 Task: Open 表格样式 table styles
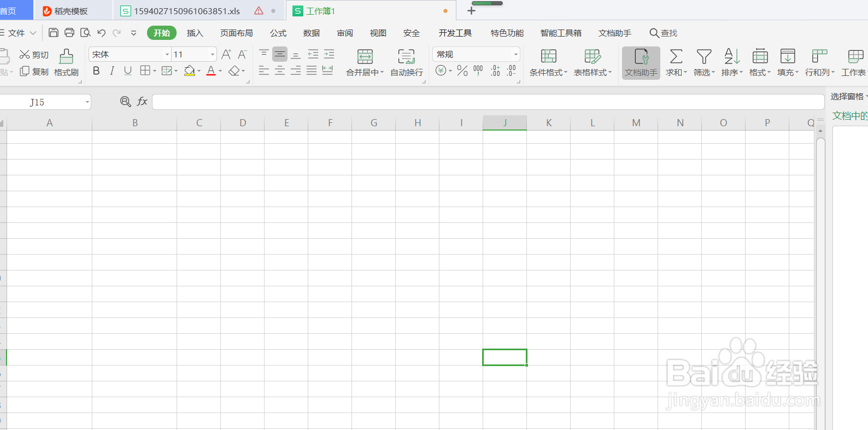coord(593,62)
